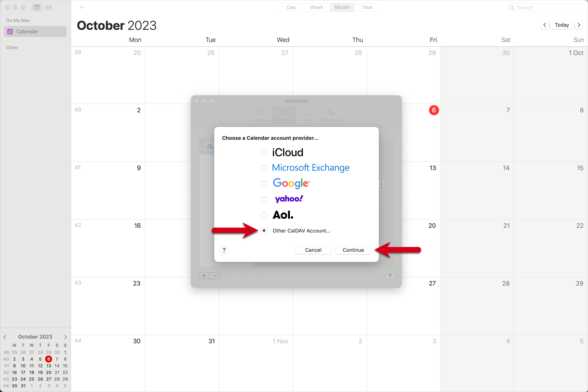Select the Microsoft Exchange radio button
The image size is (588, 392).
263,168
